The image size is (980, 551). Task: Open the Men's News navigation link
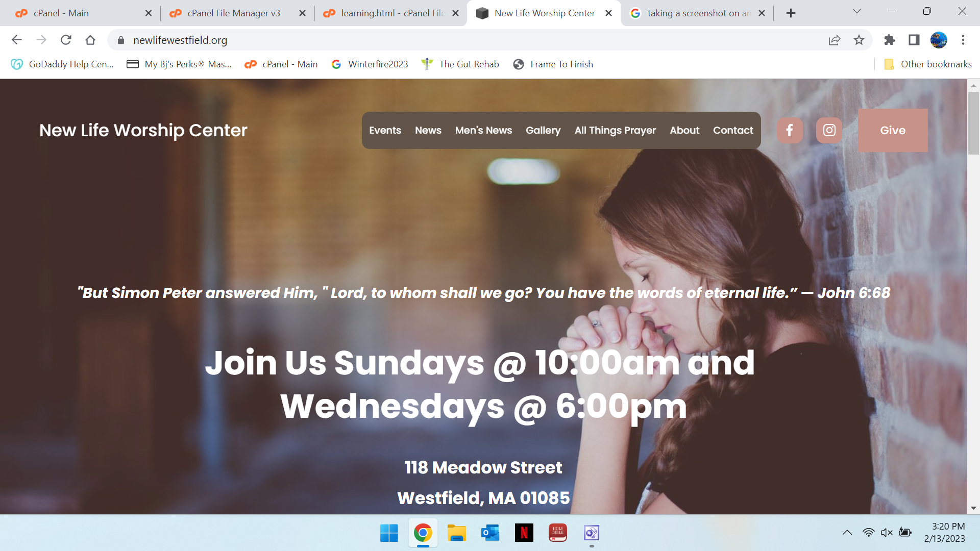coord(483,131)
